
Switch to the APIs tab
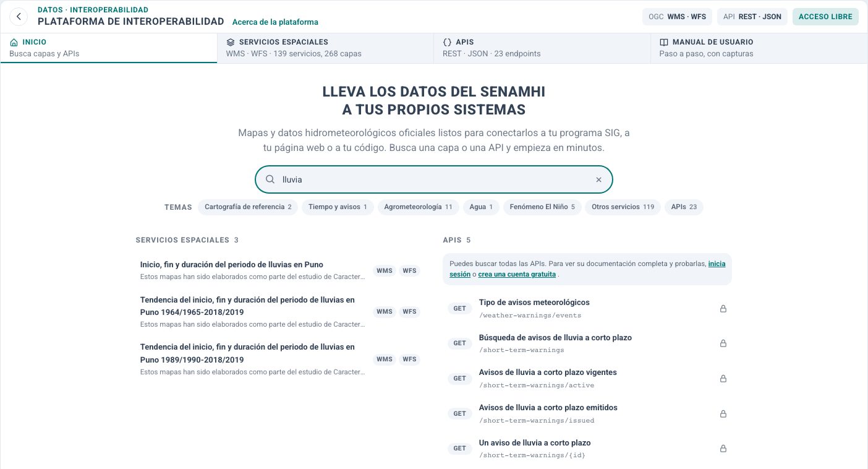(x=542, y=48)
